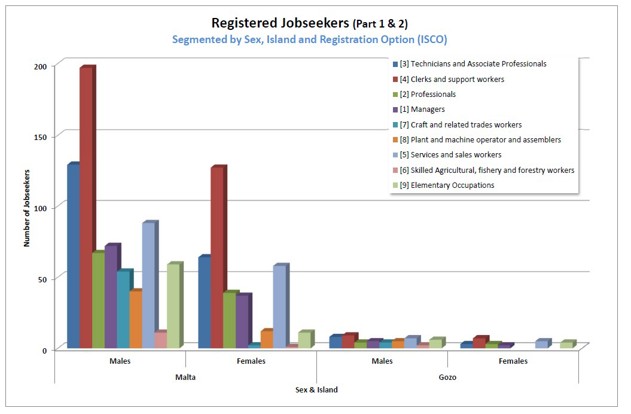
Task: Click the purple Managers legend swatch
Action: click(395, 109)
